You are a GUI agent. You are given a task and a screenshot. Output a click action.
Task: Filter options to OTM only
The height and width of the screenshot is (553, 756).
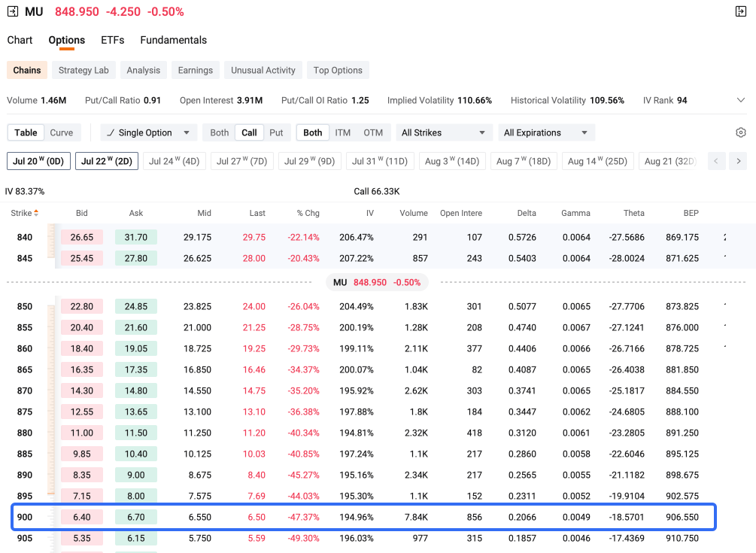(373, 132)
